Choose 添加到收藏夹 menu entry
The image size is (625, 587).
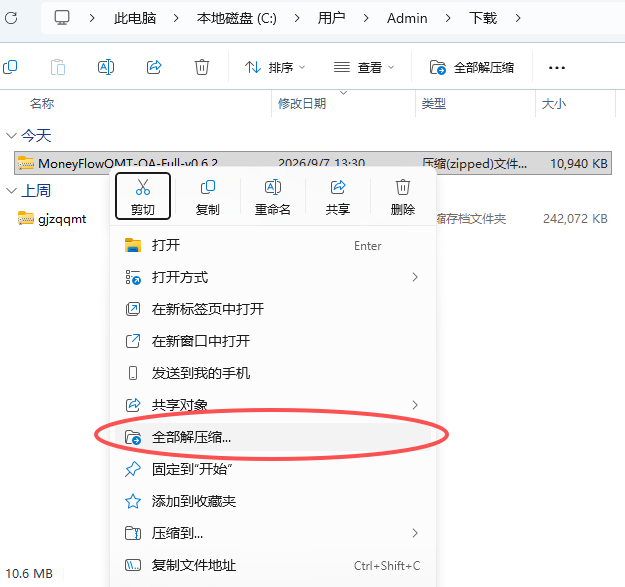(273, 501)
